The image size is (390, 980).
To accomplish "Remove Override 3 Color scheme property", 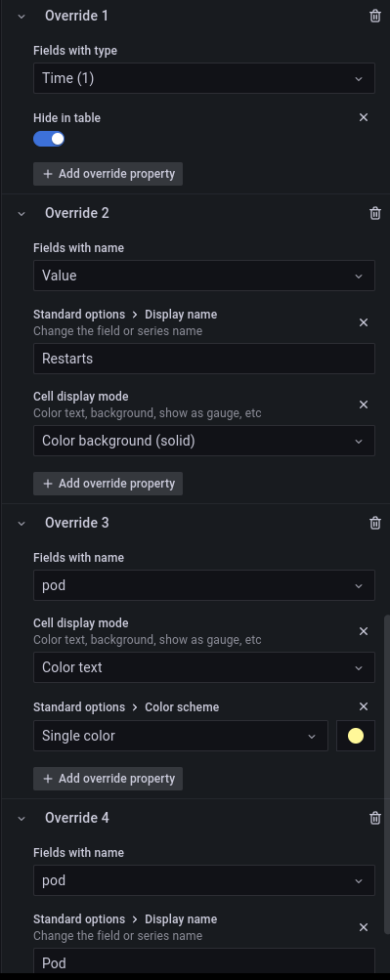I will [x=364, y=706].
